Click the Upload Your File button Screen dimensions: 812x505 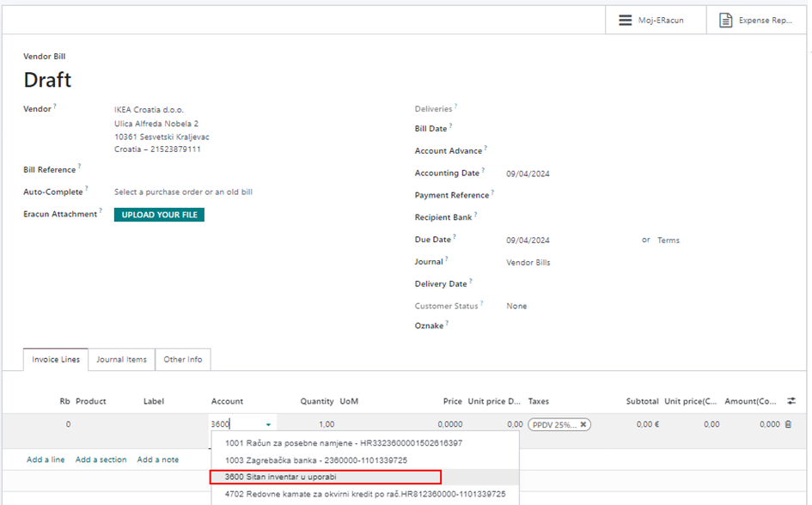pyautogui.click(x=159, y=215)
